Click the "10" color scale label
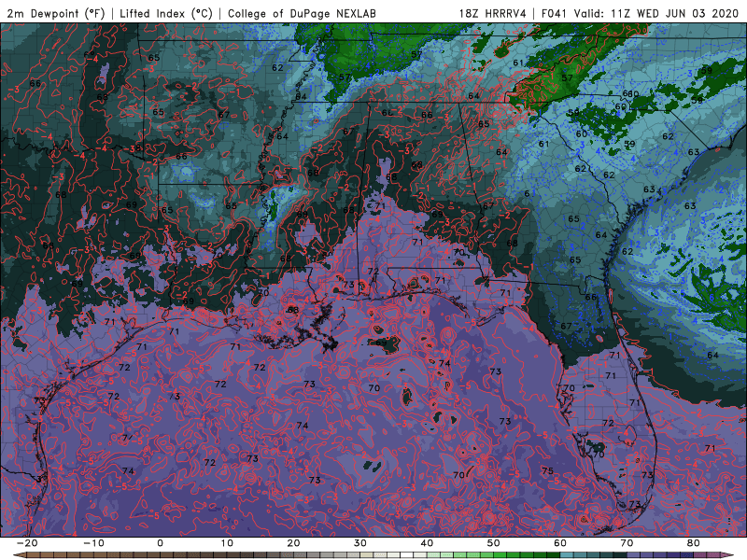 coord(227,543)
